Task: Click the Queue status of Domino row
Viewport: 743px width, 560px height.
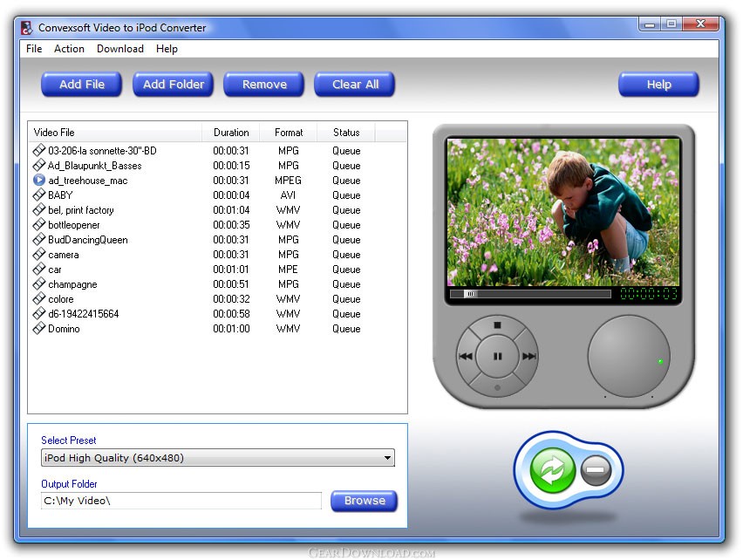Action: coord(346,329)
